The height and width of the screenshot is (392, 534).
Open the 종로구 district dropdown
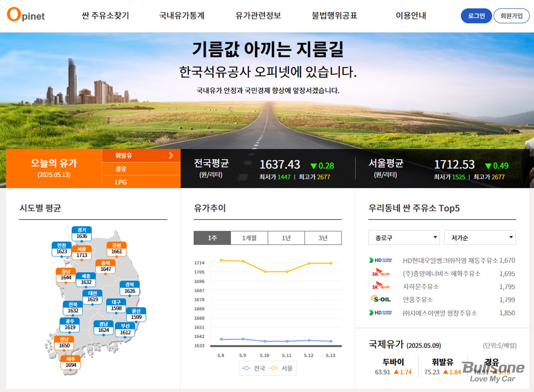coord(404,238)
